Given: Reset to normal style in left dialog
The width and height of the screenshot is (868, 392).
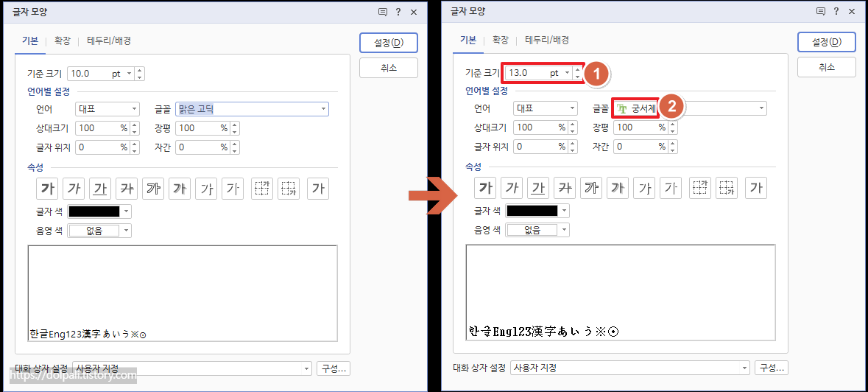Looking at the screenshot, I should [318, 188].
